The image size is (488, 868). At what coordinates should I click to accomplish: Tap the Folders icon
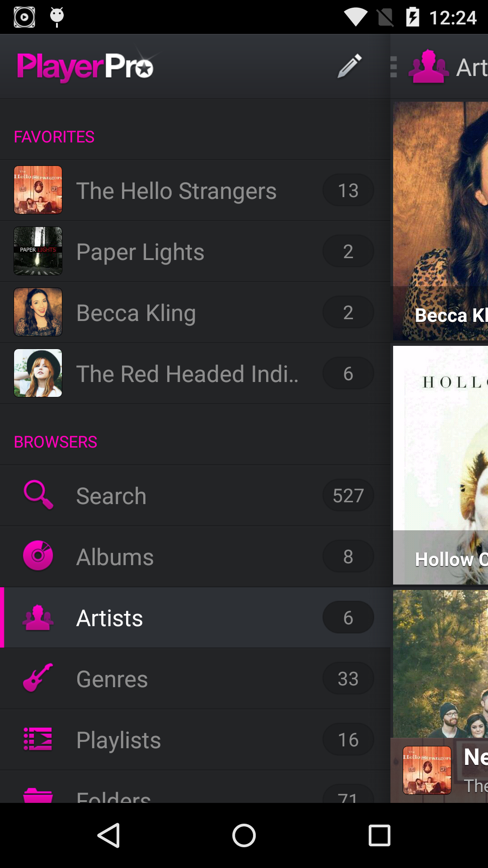[x=38, y=795]
